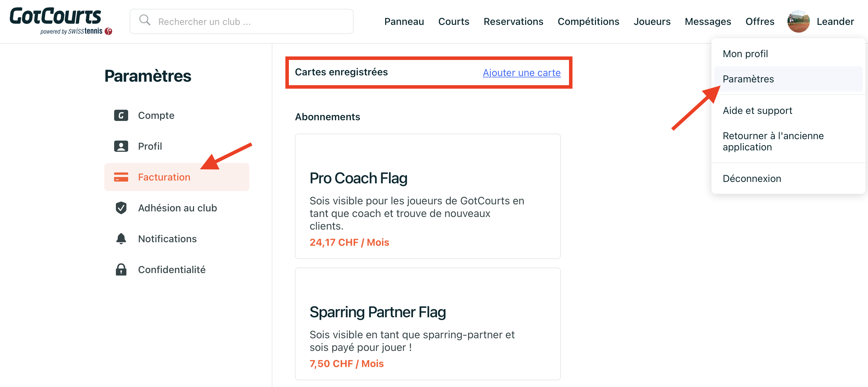The image size is (868, 387).
Task: Open the Panneau navigation item
Action: coord(404,21)
